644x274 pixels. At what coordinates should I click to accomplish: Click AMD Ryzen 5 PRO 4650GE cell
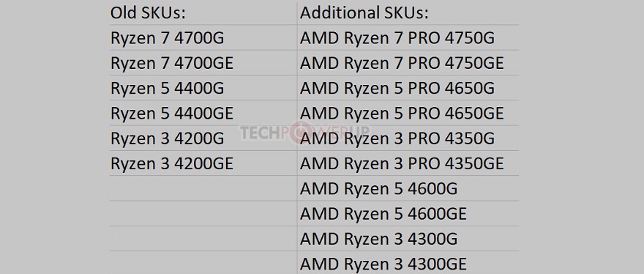point(408,113)
